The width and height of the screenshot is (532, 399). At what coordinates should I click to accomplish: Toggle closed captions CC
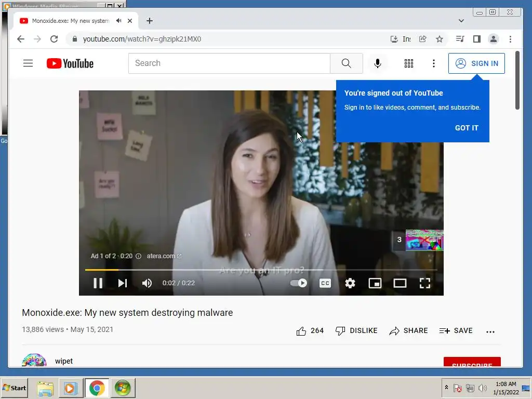pyautogui.click(x=325, y=283)
